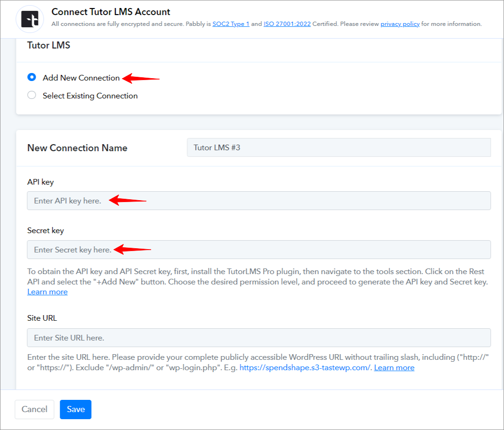Open the ISO 27001:2022 link

[x=287, y=24]
